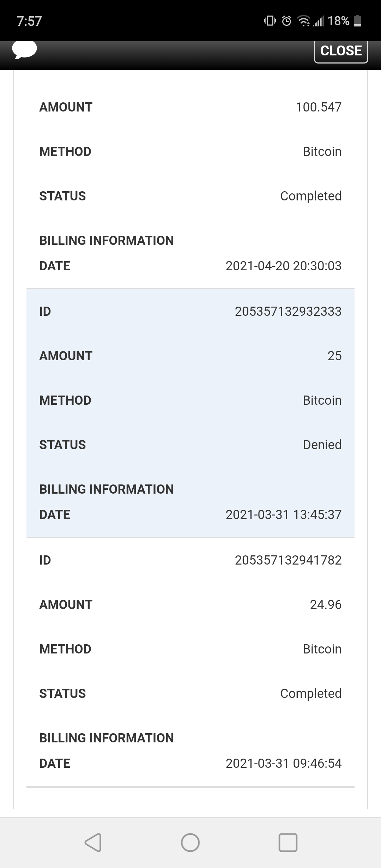Tap the Denied status value
Image resolution: width=381 pixels, height=868 pixels.
322,445
